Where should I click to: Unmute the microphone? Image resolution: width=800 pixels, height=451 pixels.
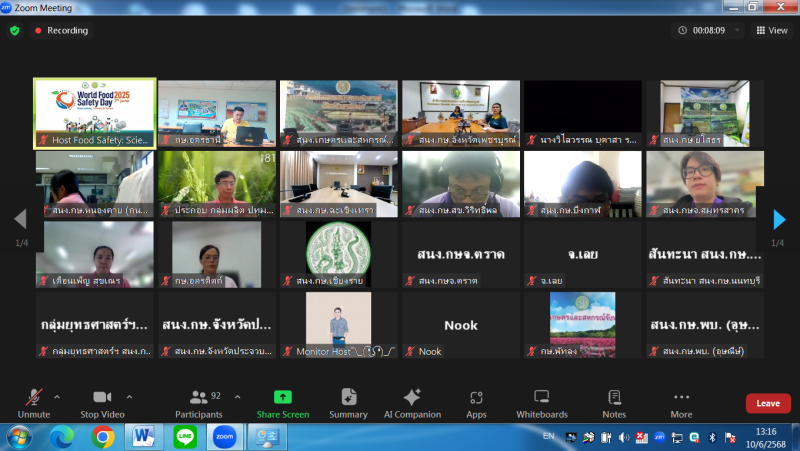point(33,397)
